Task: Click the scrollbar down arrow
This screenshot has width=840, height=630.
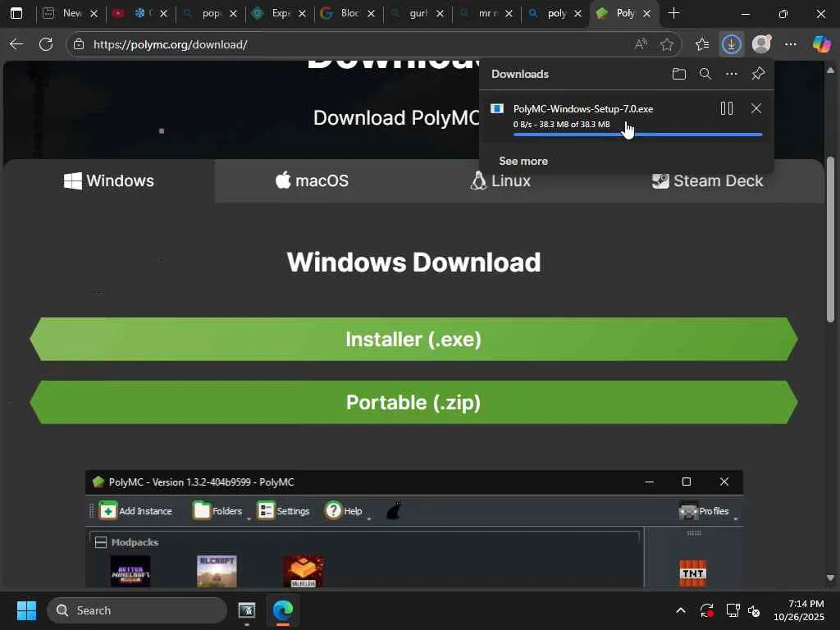Action: click(830, 577)
